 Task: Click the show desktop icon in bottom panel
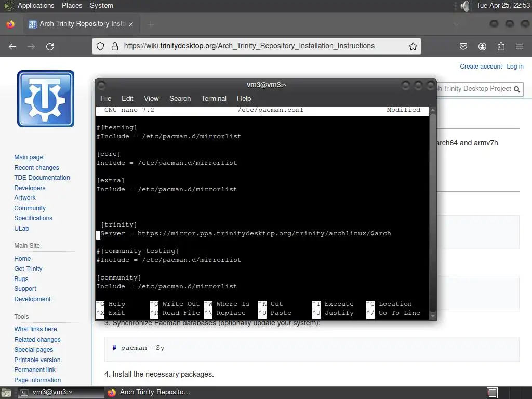point(6,393)
